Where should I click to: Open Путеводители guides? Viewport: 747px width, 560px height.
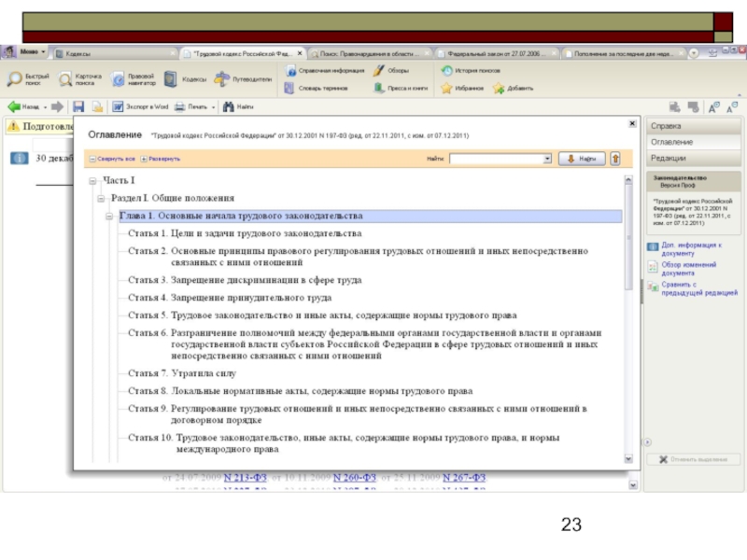coord(243,79)
